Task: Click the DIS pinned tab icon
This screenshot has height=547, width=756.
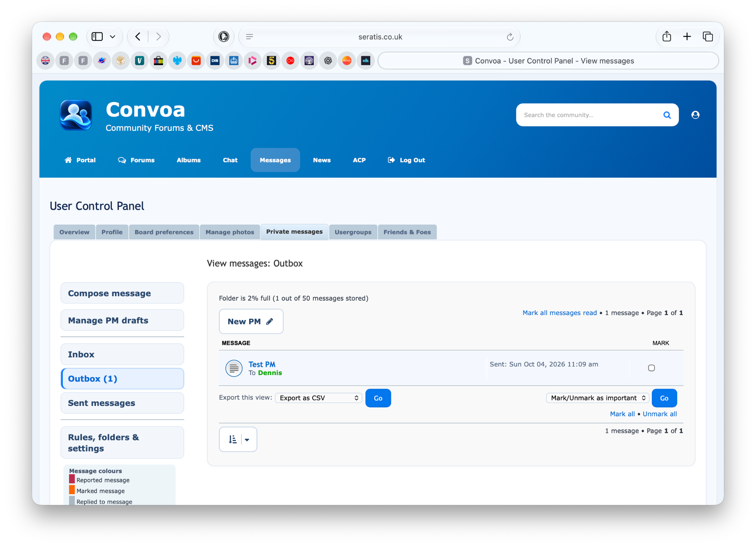Action: click(x=215, y=61)
